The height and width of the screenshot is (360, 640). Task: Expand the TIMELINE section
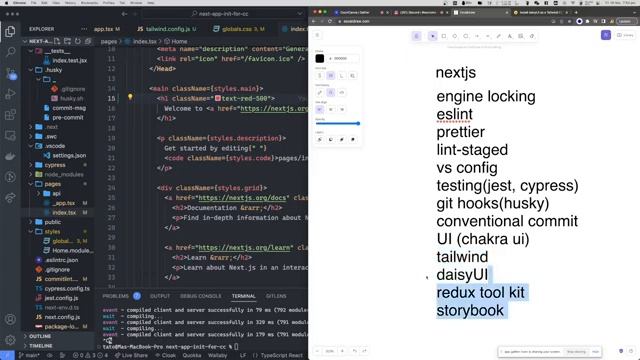click(57, 346)
